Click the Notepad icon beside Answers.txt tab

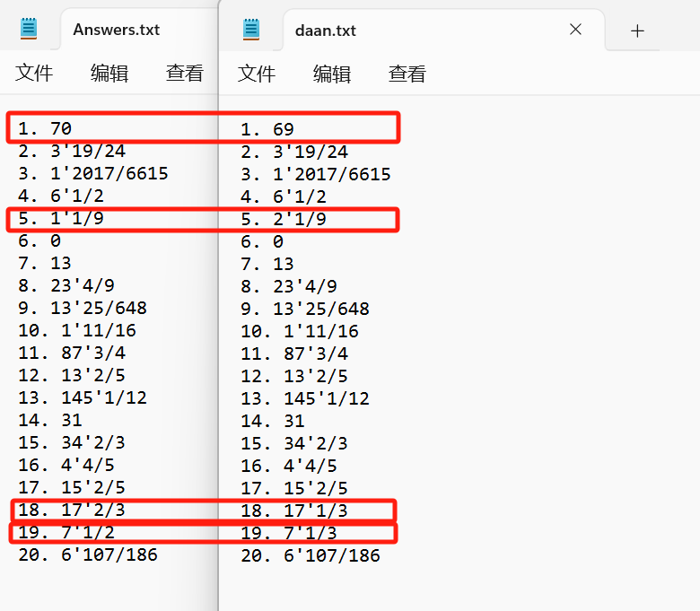click(x=29, y=29)
